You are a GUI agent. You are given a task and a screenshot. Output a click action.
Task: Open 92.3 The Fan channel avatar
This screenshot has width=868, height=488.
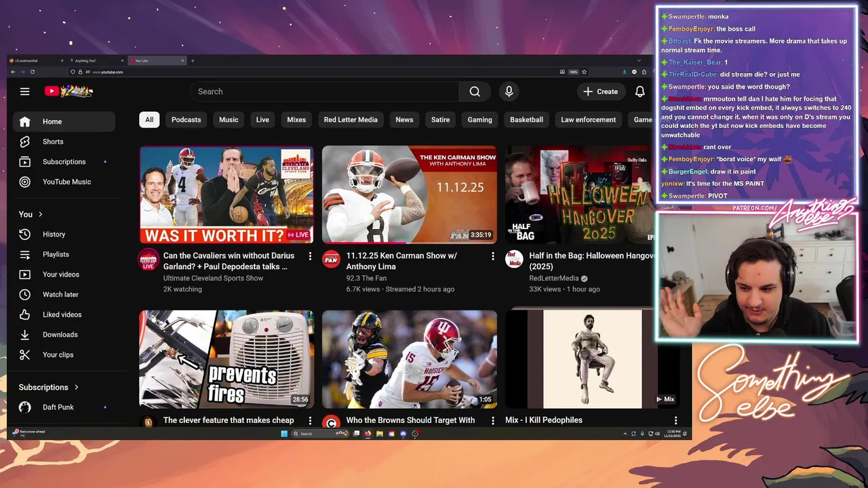[x=331, y=259]
